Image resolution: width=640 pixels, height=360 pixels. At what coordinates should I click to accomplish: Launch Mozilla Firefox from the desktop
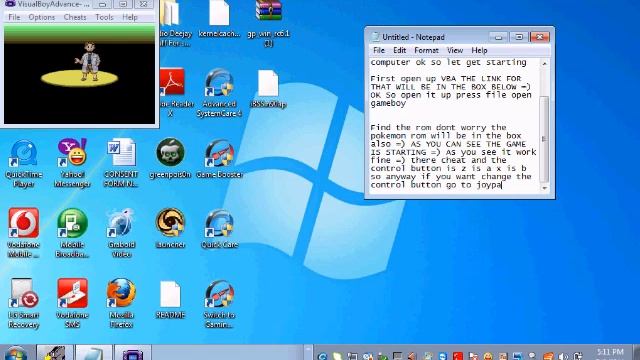tap(121, 304)
